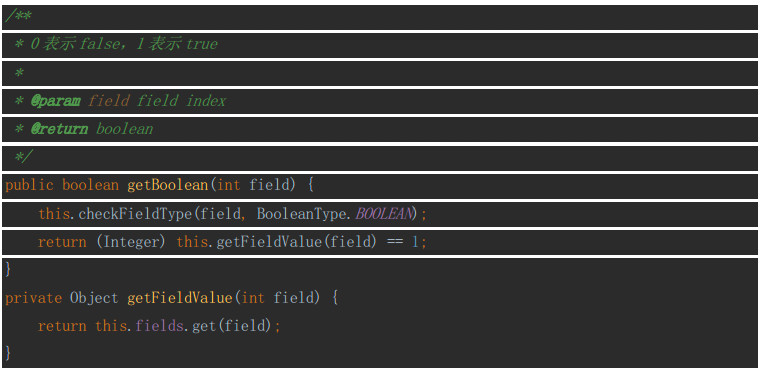
Task: Click the Javadoc closing */ line
Action: [x=380, y=158]
